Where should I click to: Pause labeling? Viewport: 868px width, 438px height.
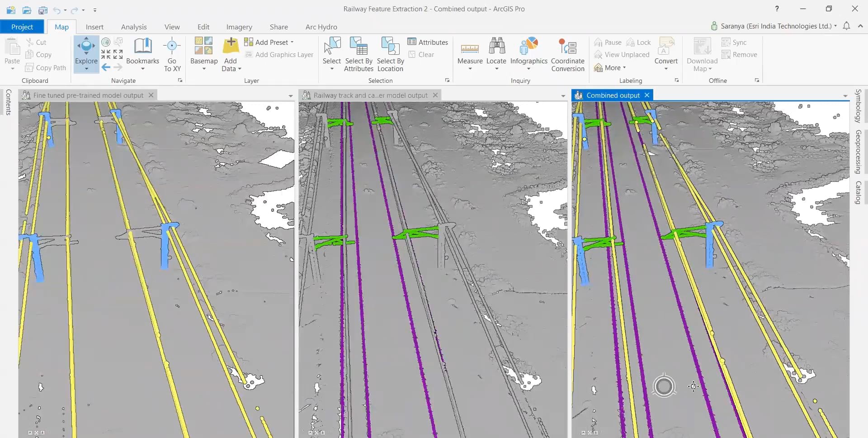pos(608,42)
